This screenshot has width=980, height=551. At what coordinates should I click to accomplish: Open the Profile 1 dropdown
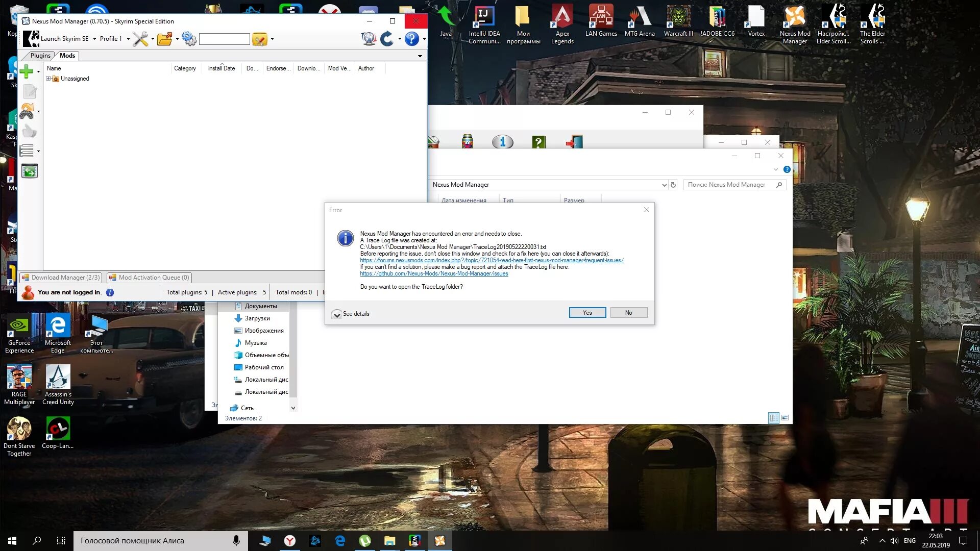(114, 39)
